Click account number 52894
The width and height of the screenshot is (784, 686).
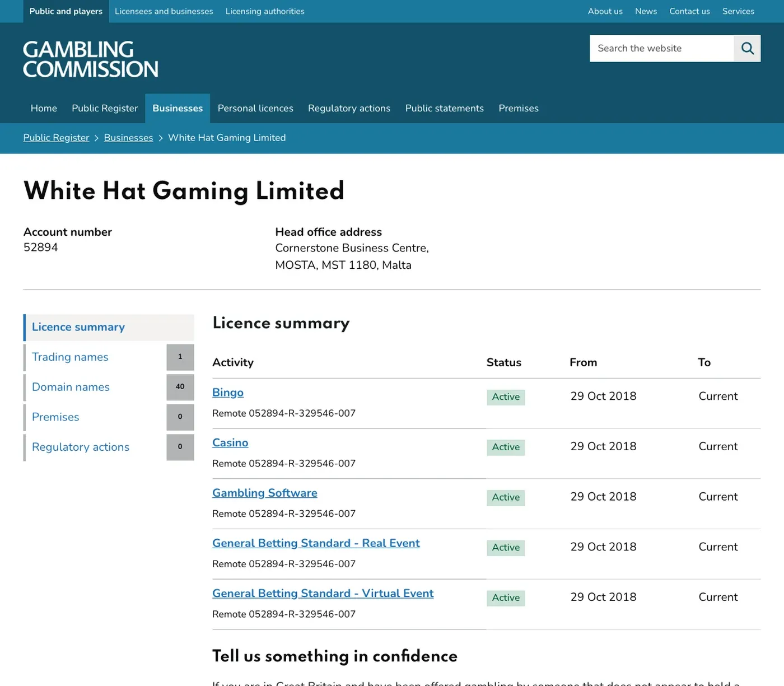click(41, 248)
